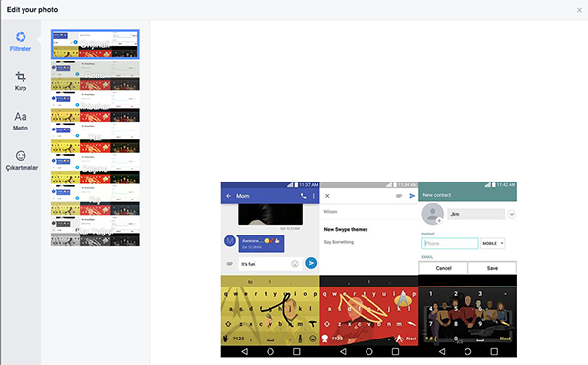Viewport: 588px width, 365px height.
Task: Click the Cancel button in New contact
Action: (443, 268)
